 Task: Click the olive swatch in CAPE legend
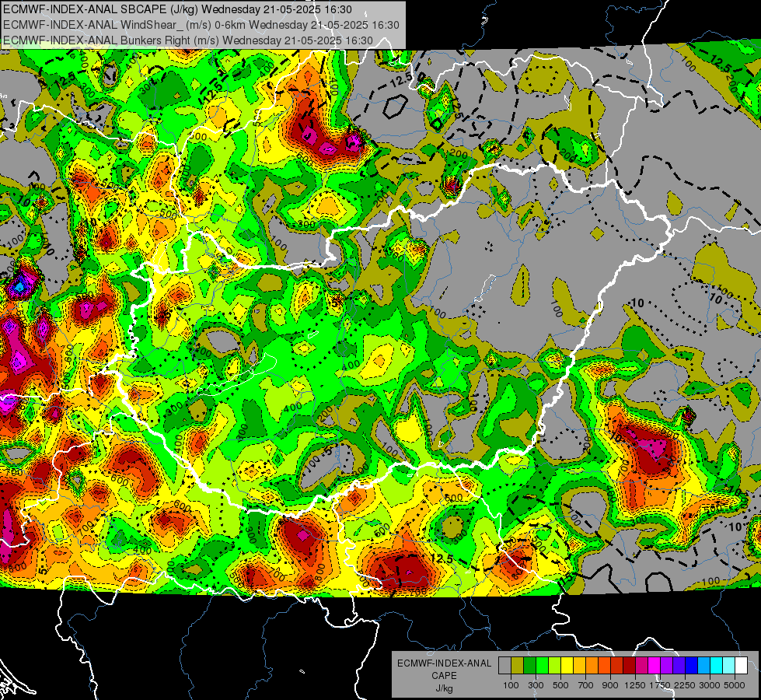pyautogui.click(x=518, y=666)
